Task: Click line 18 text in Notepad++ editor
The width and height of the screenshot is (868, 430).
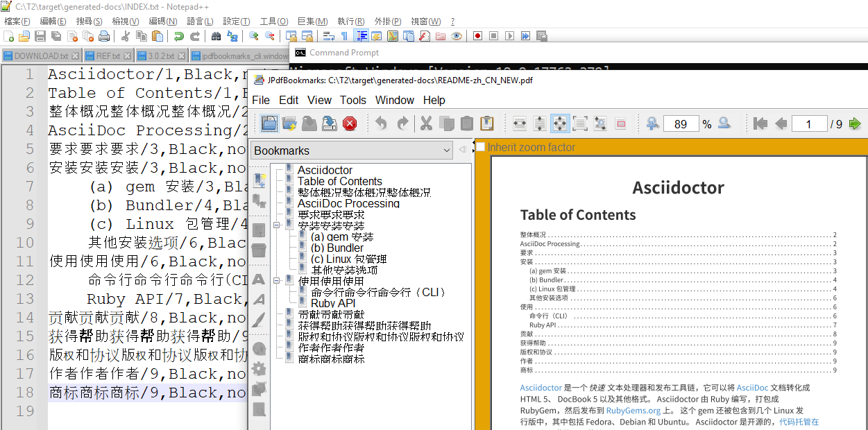Action: [148, 393]
